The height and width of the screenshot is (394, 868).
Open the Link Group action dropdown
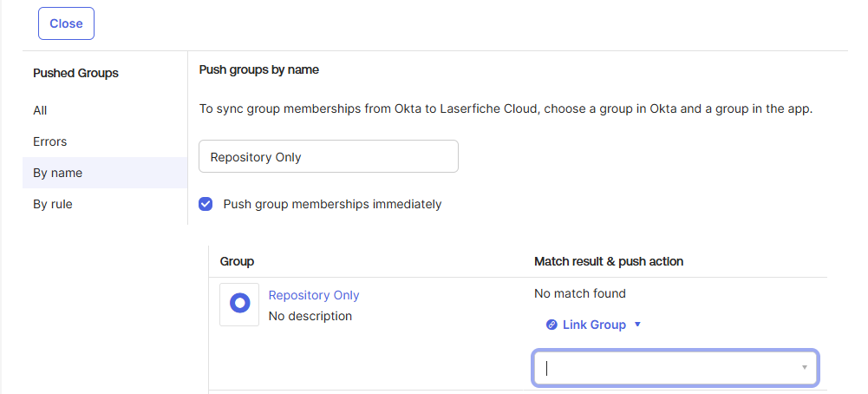(x=594, y=325)
